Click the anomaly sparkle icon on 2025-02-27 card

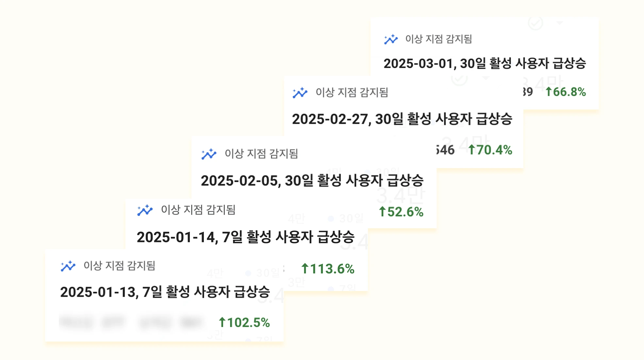(x=300, y=93)
